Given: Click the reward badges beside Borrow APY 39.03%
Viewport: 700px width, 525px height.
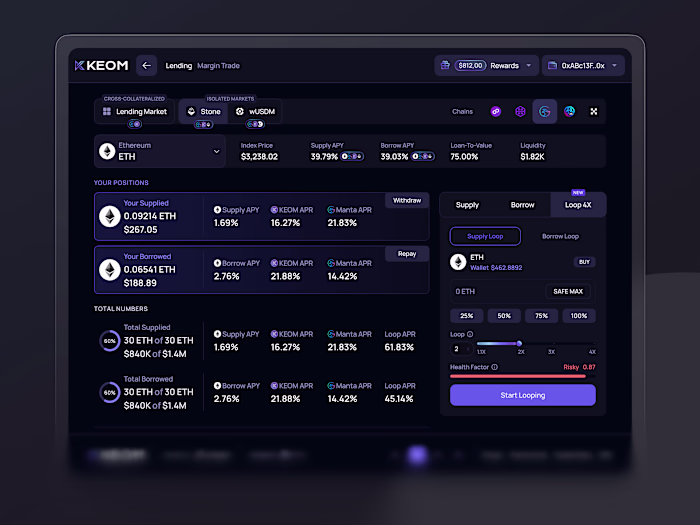Looking at the screenshot, I should click(423, 156).
